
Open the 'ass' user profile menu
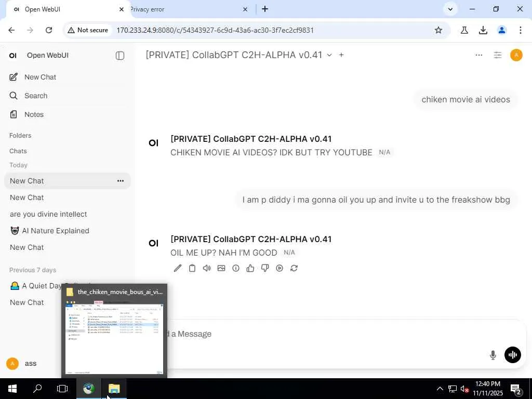coord(22,363)
